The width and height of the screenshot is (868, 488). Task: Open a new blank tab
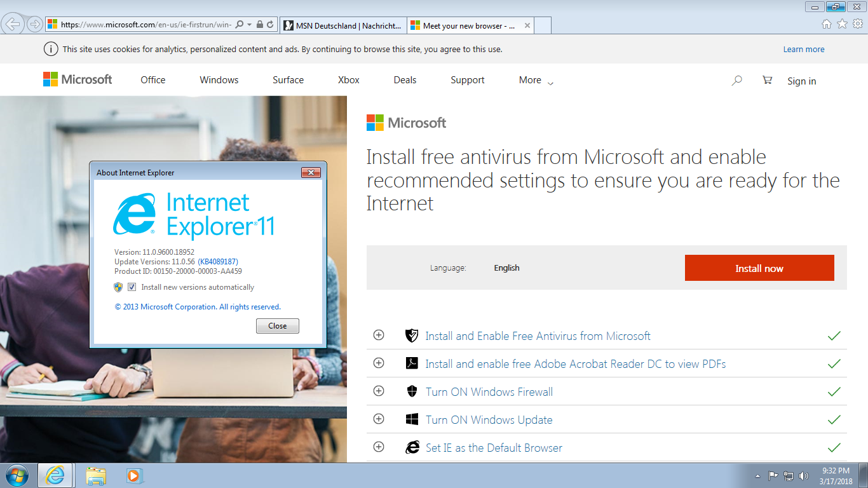pos(543,26)
